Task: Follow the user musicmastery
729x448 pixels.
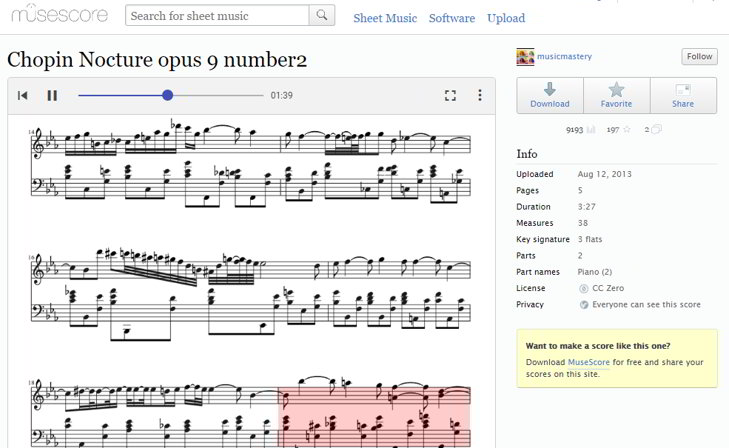Action: 699,56
